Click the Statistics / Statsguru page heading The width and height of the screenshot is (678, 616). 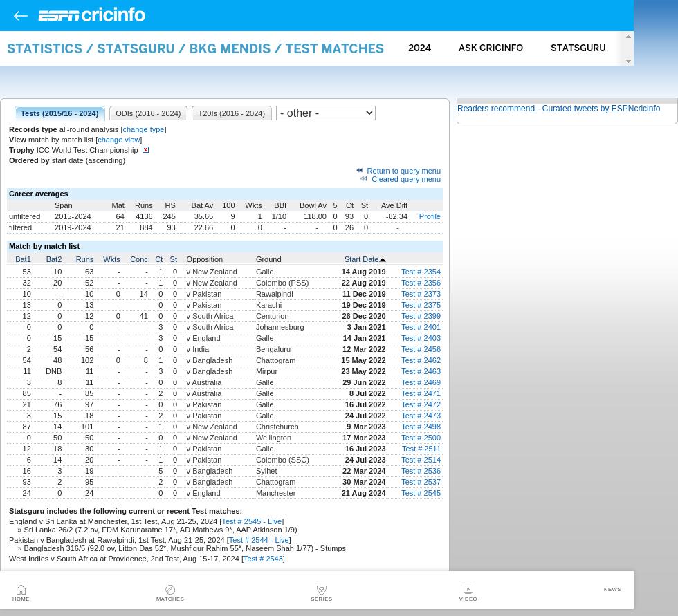195,48
